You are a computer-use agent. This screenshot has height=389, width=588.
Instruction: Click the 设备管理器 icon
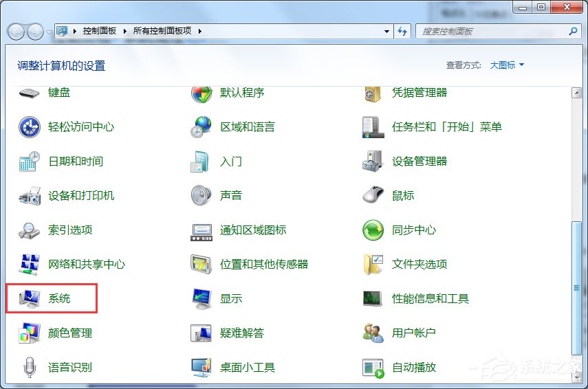[x=372, y=162]
